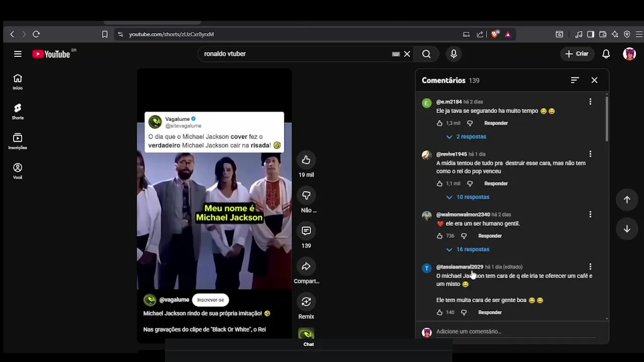This screenshot has height=362, width=644.
Task: Sort comments using the sort icon
Action: click(575, 80)
